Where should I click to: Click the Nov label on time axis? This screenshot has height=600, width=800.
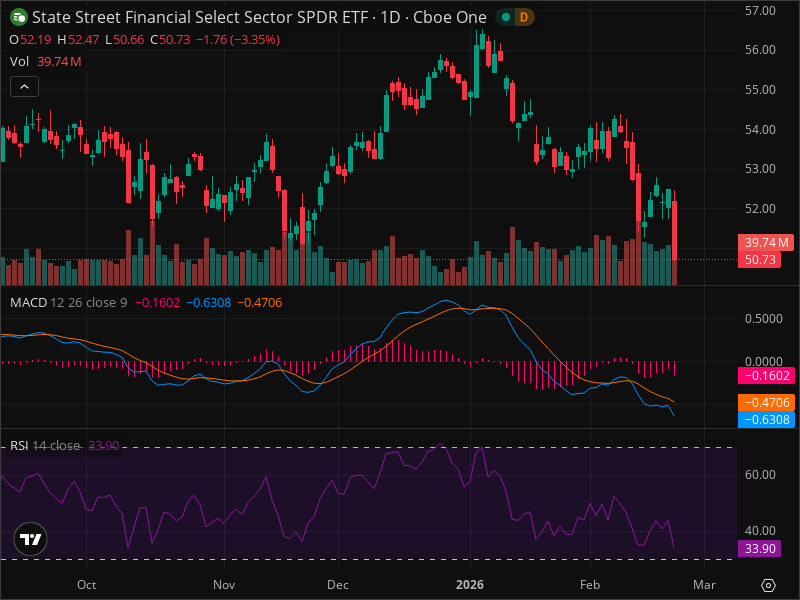[224, 585]
